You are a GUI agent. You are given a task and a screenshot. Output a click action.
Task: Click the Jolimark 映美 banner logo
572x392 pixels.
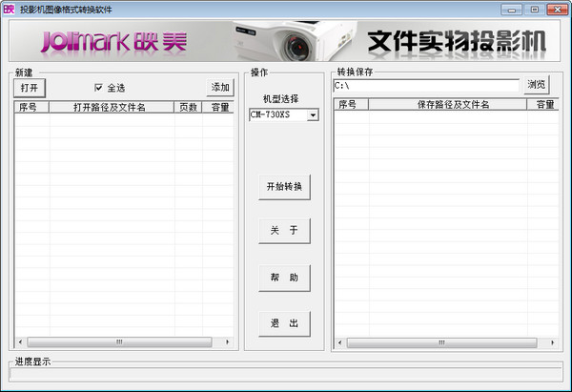click(113, 42)
